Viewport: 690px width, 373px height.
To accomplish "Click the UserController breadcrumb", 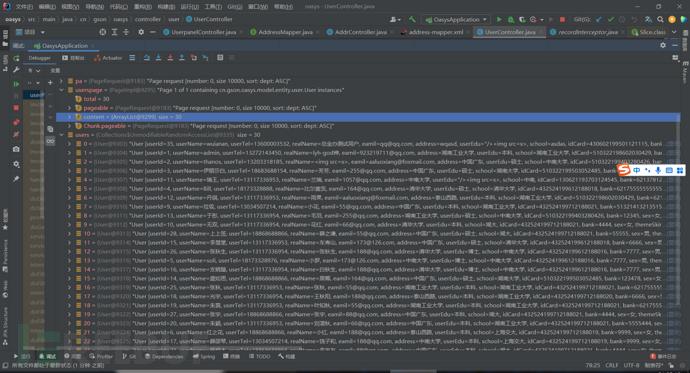I will tap(209, 19).
